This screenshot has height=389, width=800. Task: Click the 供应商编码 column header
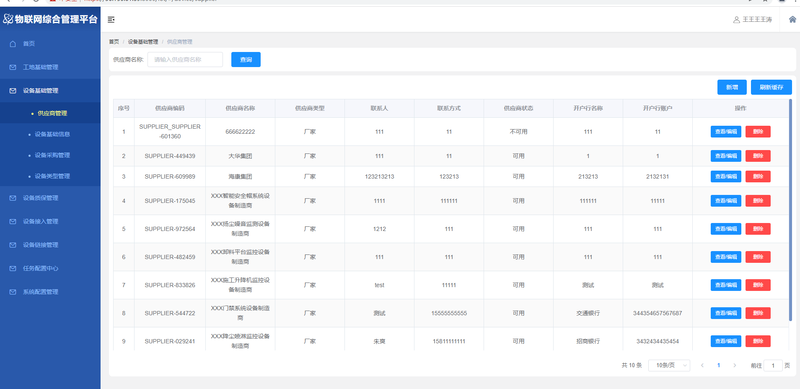coord(170,108)
